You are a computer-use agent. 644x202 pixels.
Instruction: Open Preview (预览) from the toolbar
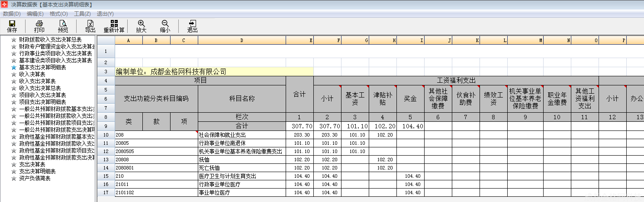click(x=63, y=24)
